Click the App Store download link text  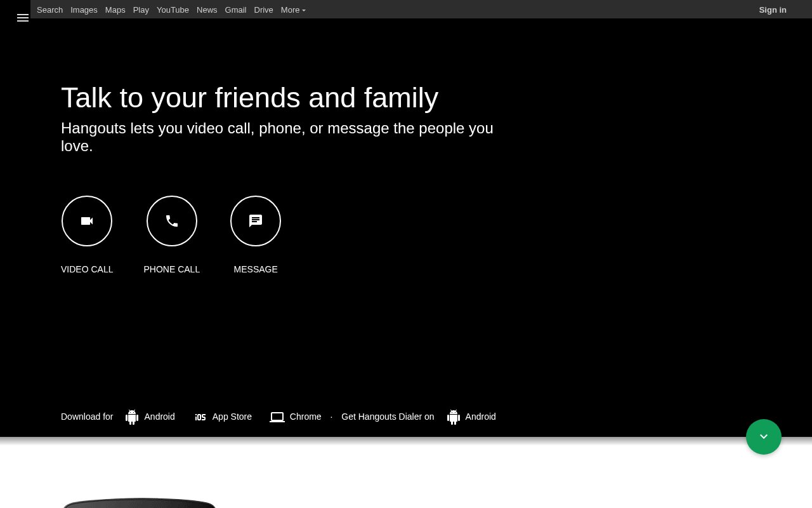(x=232, y=417)
